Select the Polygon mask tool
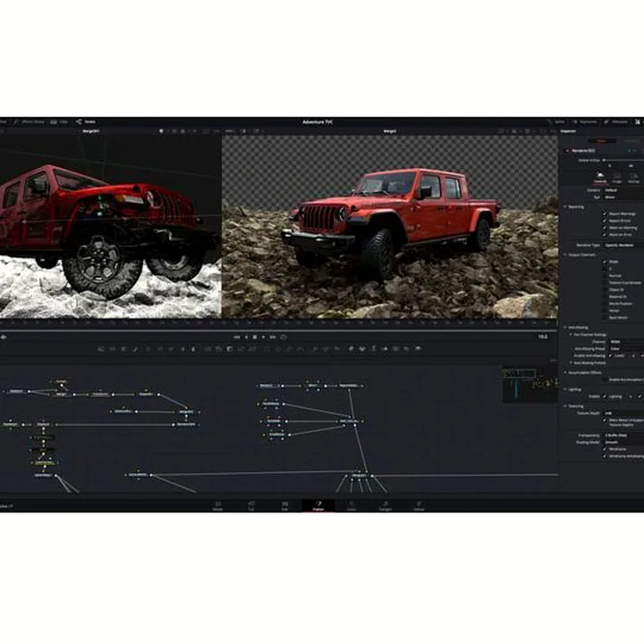 point(289,349)
